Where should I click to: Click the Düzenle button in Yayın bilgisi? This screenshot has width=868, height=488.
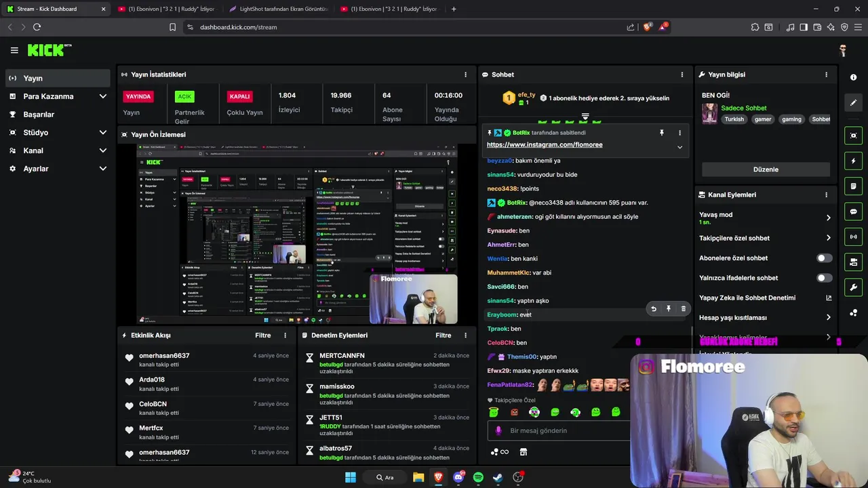click(x=766, y=169)
